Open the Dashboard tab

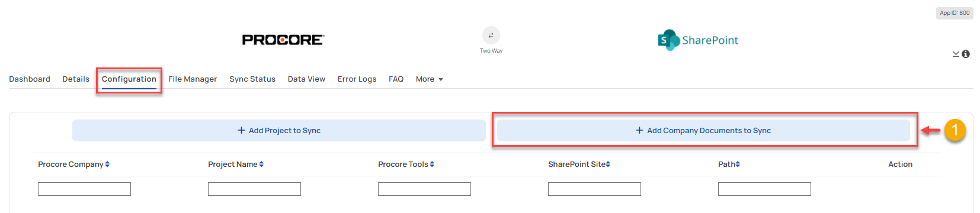(30, 79)
